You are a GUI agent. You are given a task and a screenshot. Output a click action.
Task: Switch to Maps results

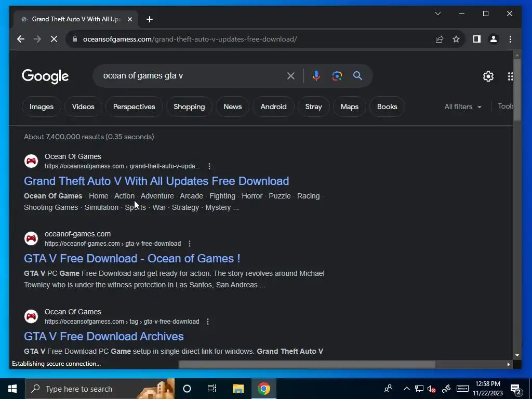pos(350,107)
